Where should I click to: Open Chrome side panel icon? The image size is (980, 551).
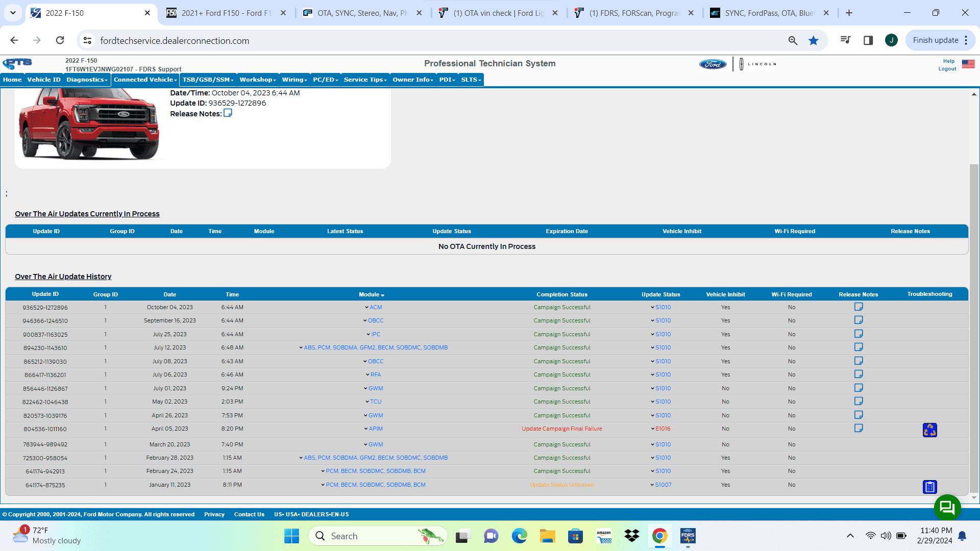pos(868,40)
